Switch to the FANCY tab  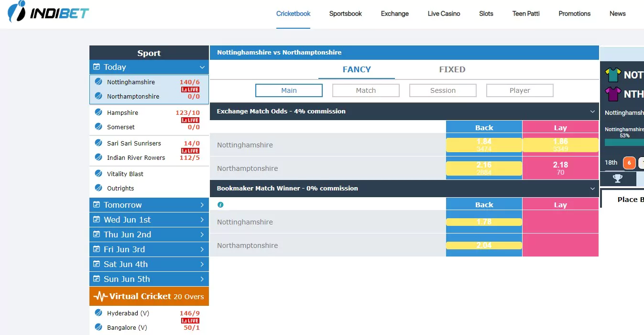click(357, 69)
